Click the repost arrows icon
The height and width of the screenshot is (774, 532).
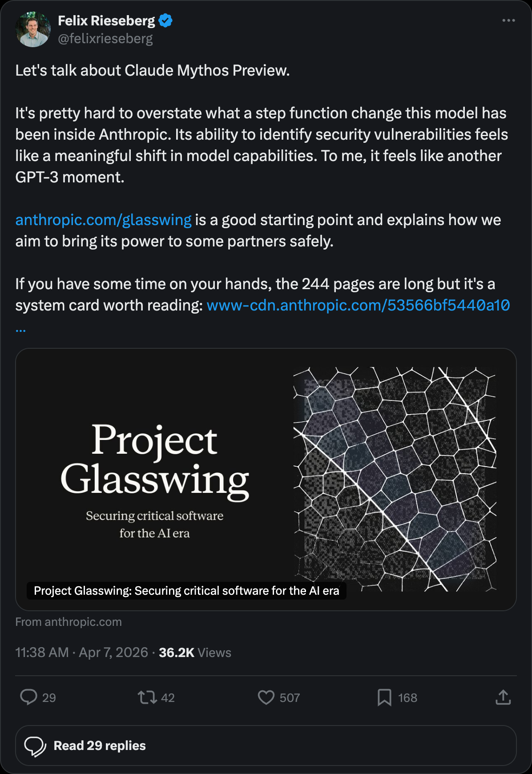(147, 697)
